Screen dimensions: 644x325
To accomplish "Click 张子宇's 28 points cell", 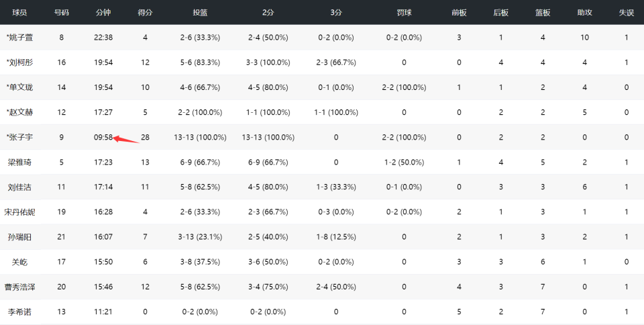I will 145,137.
